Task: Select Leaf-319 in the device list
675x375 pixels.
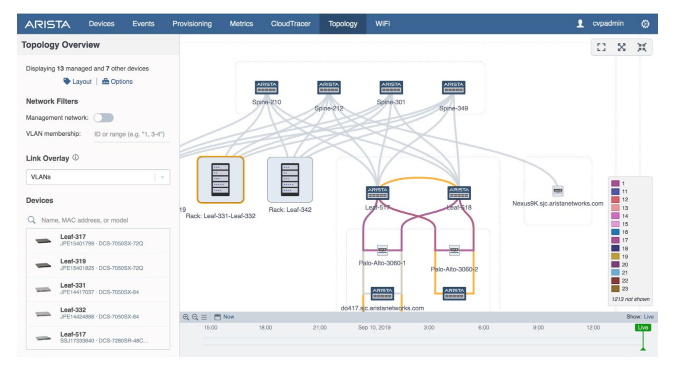Action: (x=98, y=265)
